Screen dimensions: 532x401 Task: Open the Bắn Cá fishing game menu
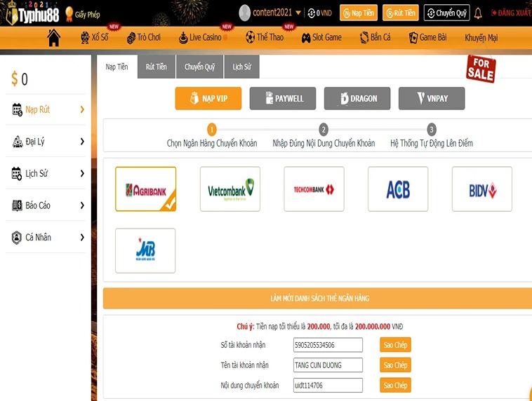click(375, 38)
